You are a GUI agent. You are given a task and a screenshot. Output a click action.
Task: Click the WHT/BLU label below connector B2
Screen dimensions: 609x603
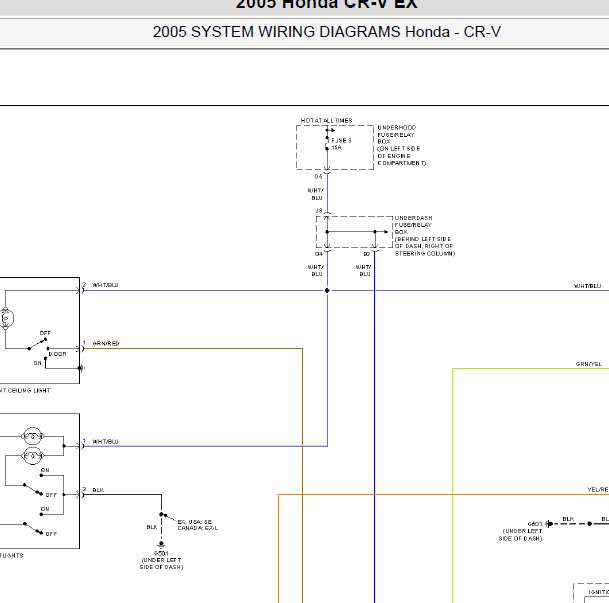(364, 271)
